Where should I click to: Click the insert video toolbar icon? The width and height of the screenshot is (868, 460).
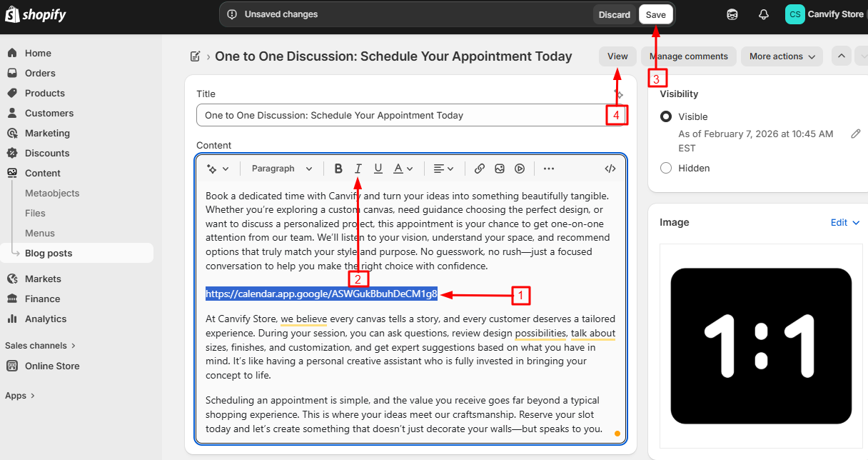(x=520, y=169)
